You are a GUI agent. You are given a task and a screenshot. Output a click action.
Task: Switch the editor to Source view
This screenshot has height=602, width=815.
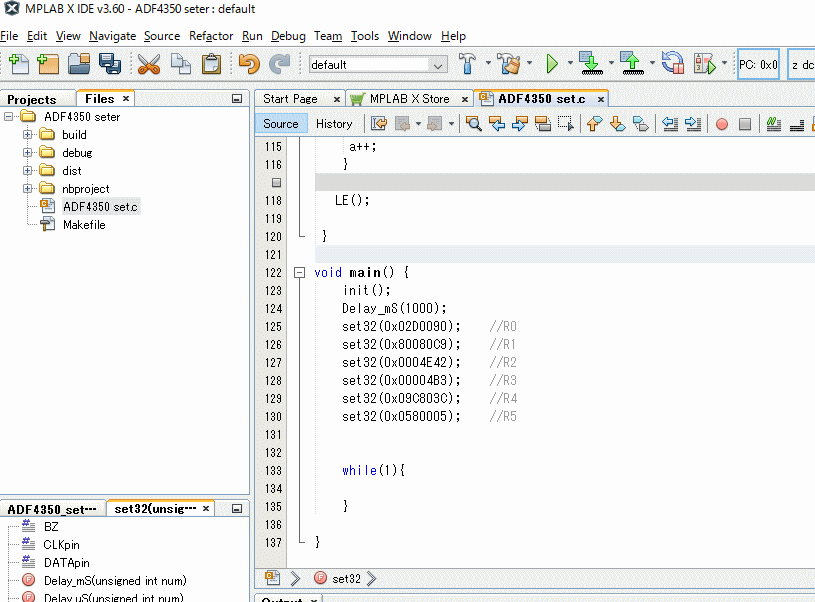click(x=281, y=124)
